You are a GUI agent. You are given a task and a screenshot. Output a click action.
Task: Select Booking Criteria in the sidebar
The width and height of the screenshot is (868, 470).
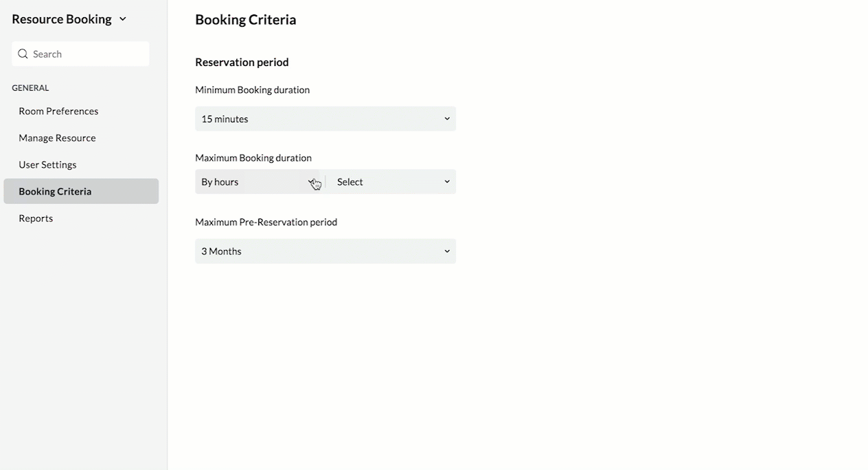[55, 192]
